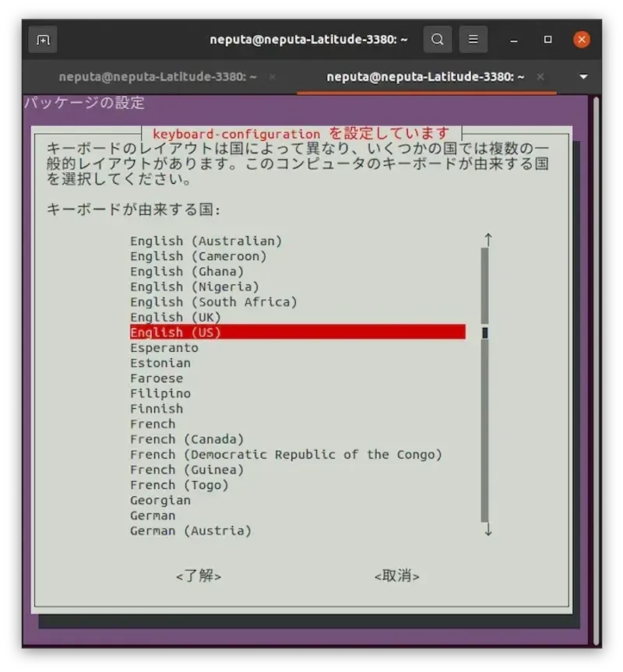The height and width of the screenshot is (672, 623).
Task: Click the search icon beside the window title
Action: [437, 39]
